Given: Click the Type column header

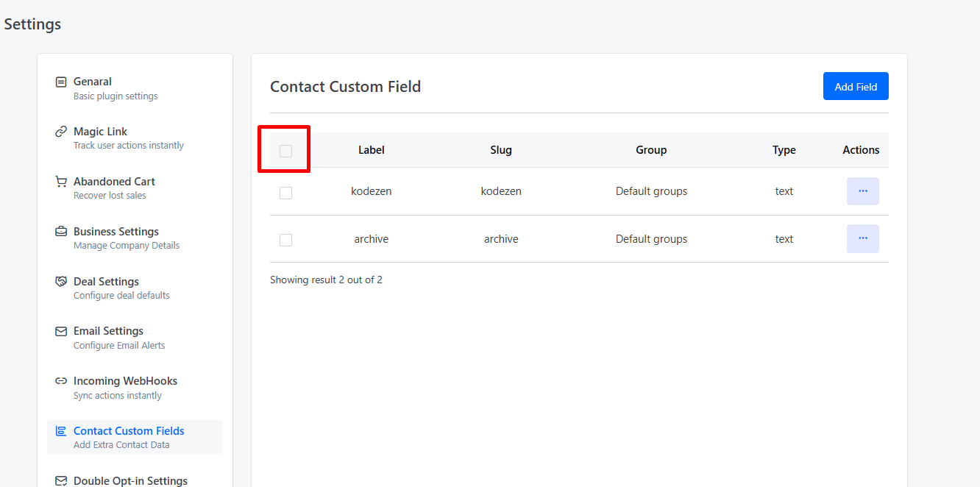Looking at the screenshot, I should coord(784,150).
